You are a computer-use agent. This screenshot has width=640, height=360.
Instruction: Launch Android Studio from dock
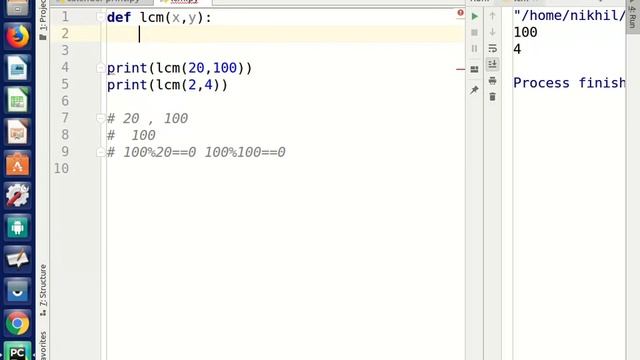tap(17, 227)
